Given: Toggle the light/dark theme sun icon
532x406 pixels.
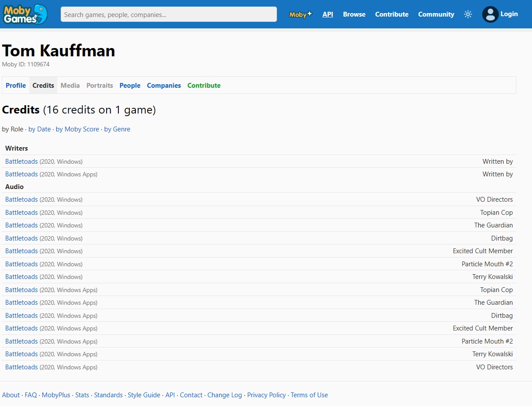Looking at the screenshot, I should point(468,14).
